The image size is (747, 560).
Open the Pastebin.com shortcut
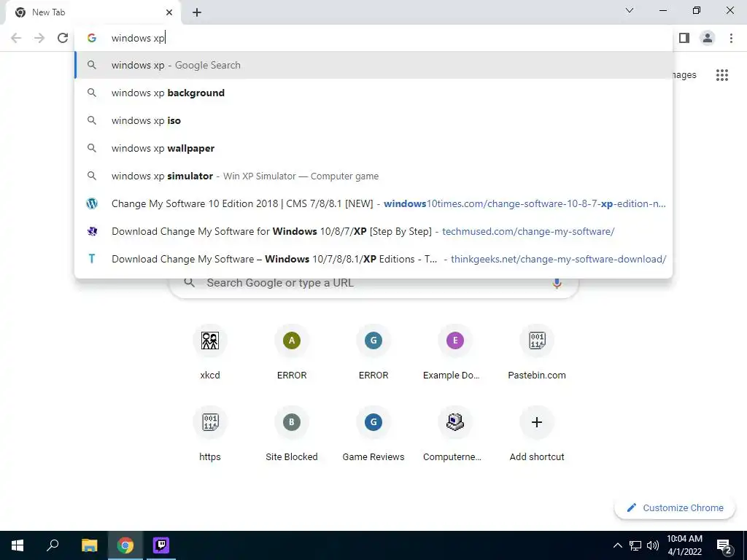[x=537, y=352]
